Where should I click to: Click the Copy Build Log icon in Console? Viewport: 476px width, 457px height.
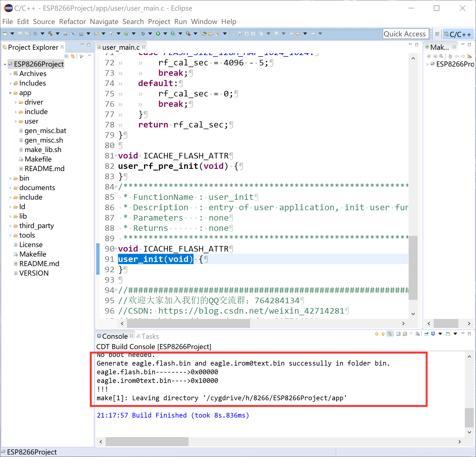click(x=399, y=334)
